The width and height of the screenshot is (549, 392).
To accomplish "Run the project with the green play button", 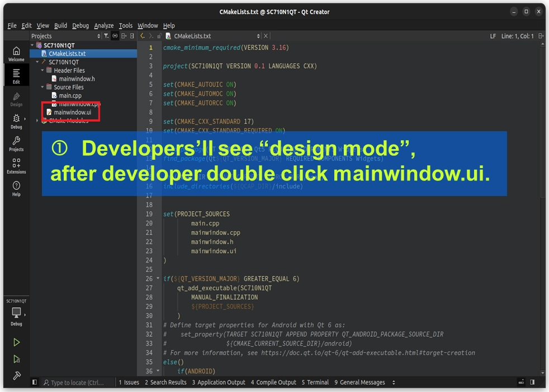I will click(16, 342).
